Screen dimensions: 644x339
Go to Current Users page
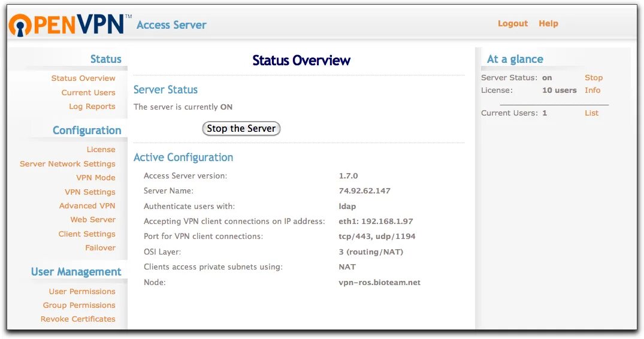coord(88,92)
